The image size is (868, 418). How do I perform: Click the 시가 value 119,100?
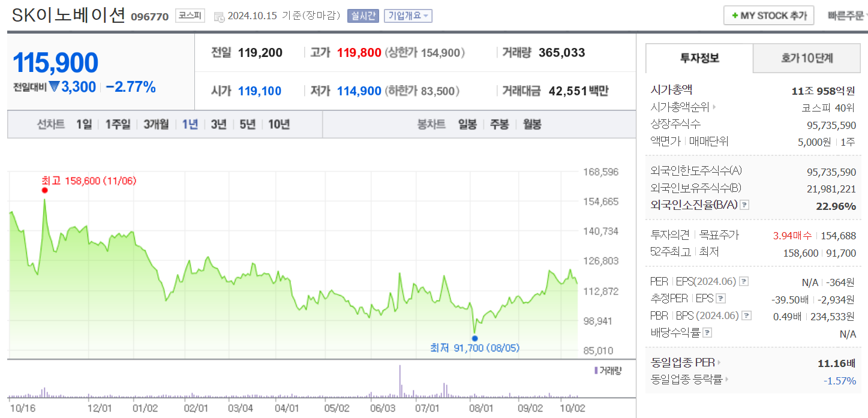260,91
